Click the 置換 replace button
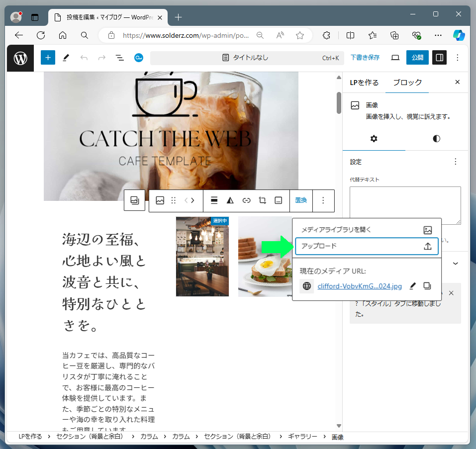Image resolution: width=476 pixels, height=449 pixels. tap(301, 200)
